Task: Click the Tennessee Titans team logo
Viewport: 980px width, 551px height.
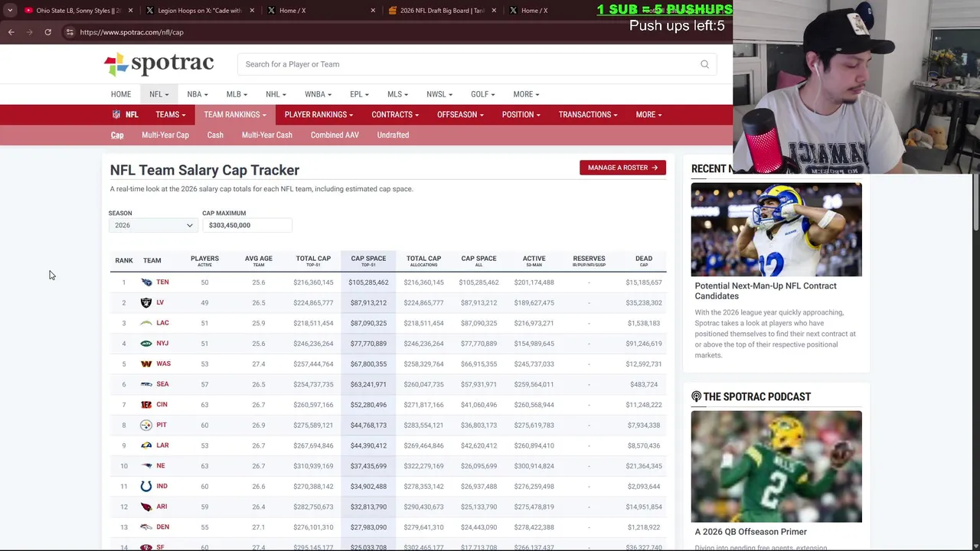Action: [x=146, y=282]
